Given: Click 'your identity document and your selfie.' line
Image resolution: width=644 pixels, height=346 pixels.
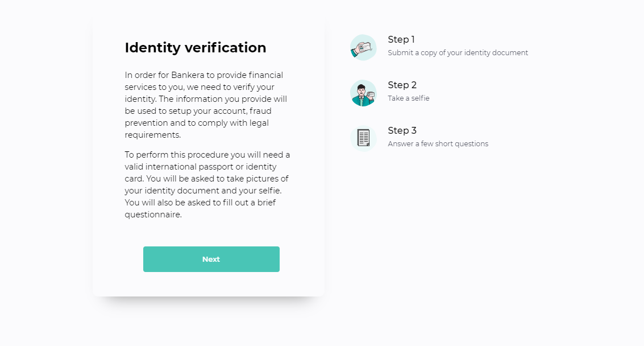Looking at the screenshot, I should 203,191.
